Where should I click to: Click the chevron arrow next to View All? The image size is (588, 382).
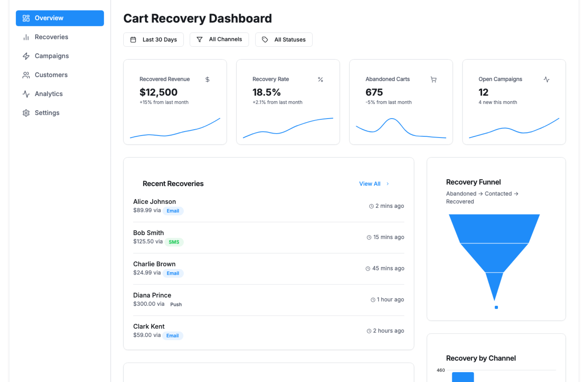click(388, 184)
